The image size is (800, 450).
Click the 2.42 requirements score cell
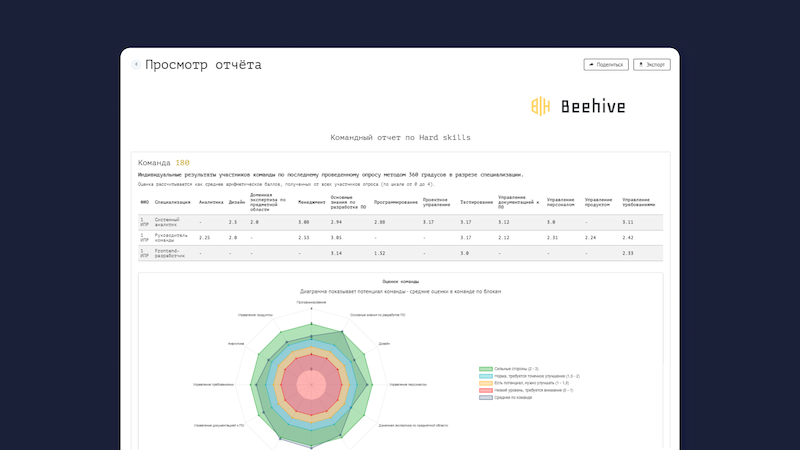[628, 238]
